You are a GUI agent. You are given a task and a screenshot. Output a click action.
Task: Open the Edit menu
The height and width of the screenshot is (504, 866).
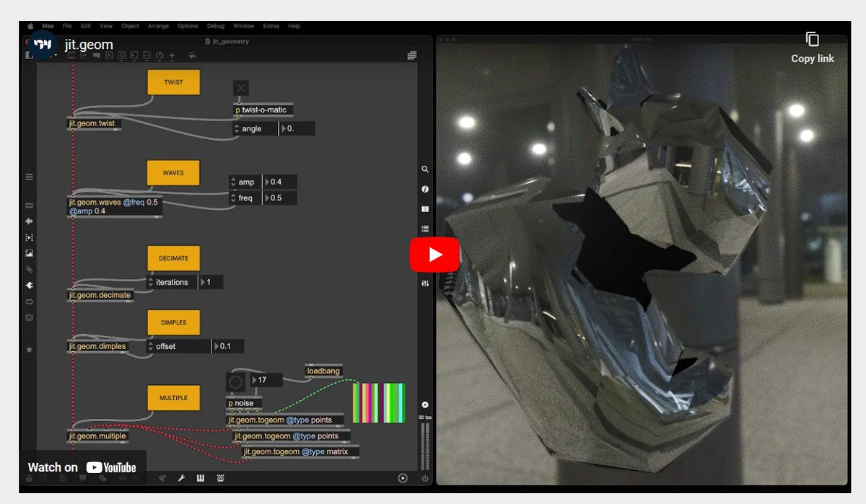[x=86, y=26]
